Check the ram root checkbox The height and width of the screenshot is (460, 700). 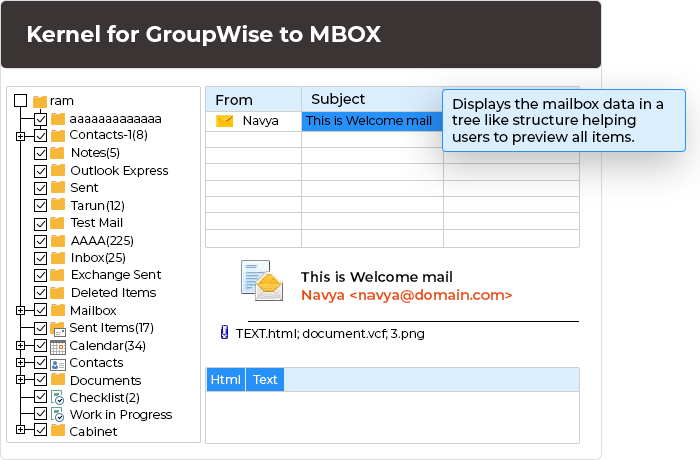pos(21,100)
